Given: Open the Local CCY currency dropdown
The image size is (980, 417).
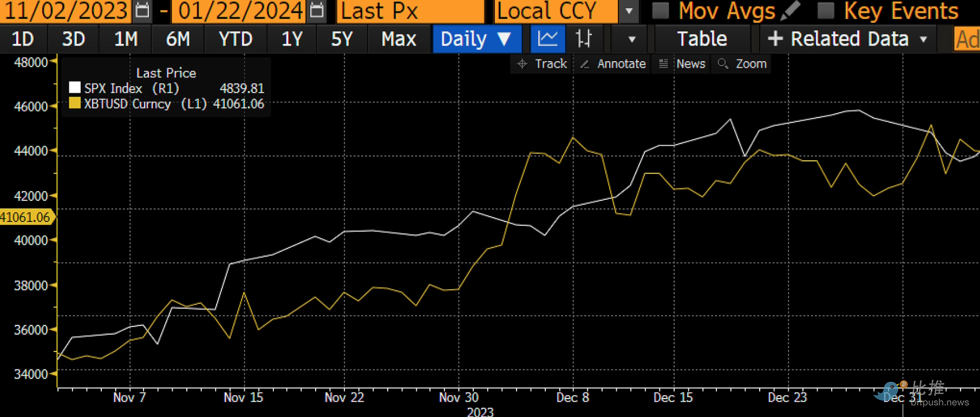Looking at the screenshot, I should [x=629, y=11].
